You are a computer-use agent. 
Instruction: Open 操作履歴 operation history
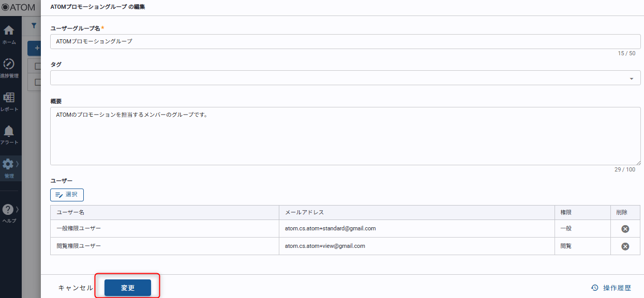[611, 288]
